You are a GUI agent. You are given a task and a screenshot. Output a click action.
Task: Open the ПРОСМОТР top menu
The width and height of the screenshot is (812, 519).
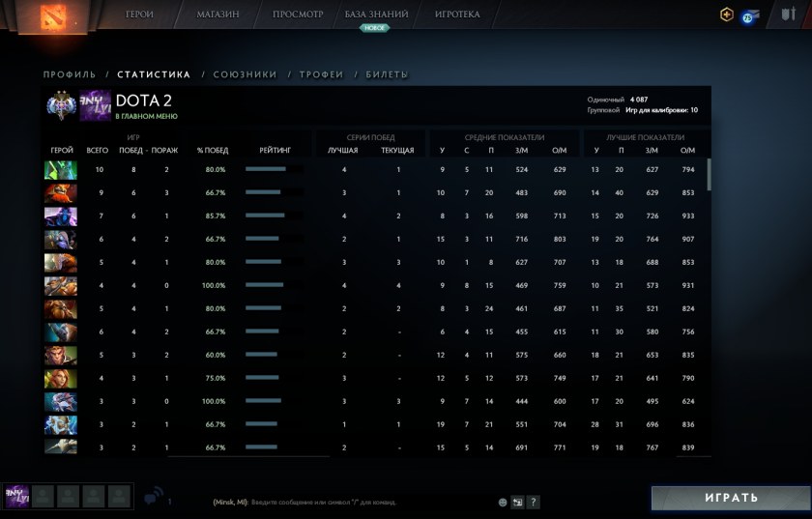click(298, 14)
